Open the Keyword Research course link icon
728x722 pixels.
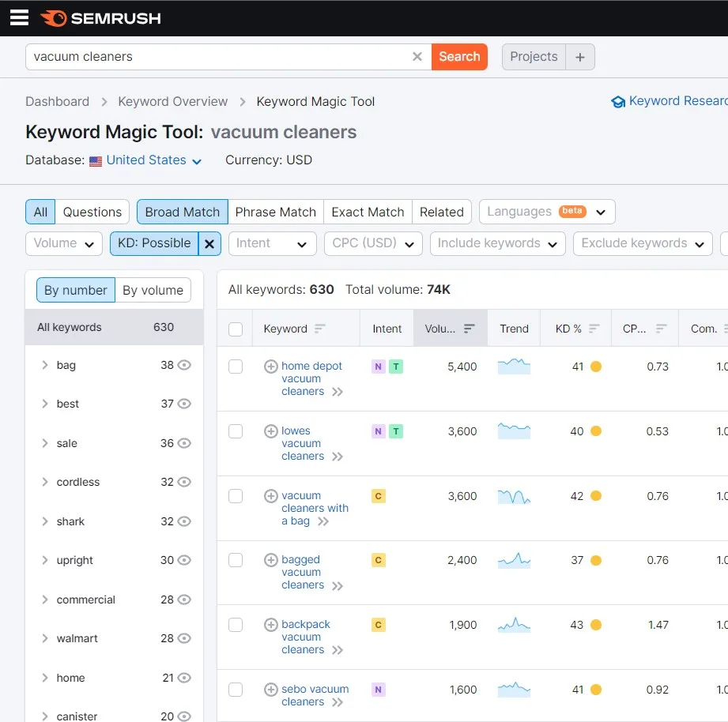pyautogui.click(x=618, y=102)
